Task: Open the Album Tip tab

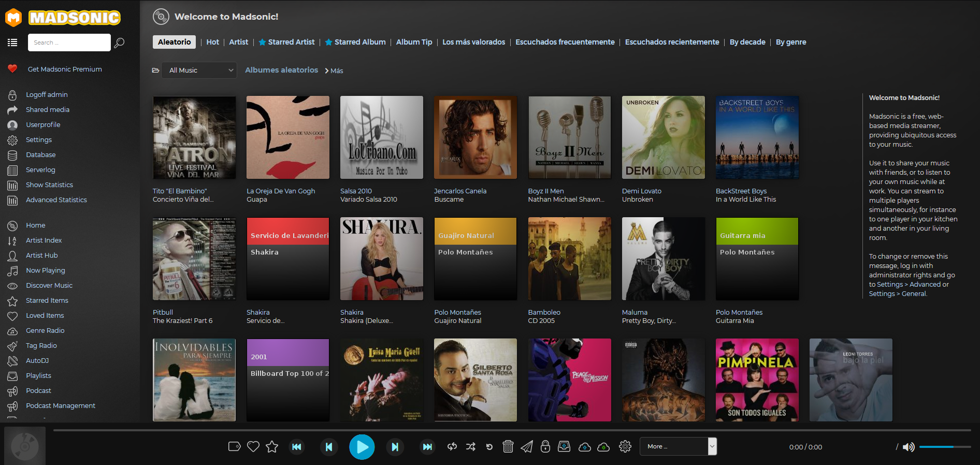Action: point(414,42)
